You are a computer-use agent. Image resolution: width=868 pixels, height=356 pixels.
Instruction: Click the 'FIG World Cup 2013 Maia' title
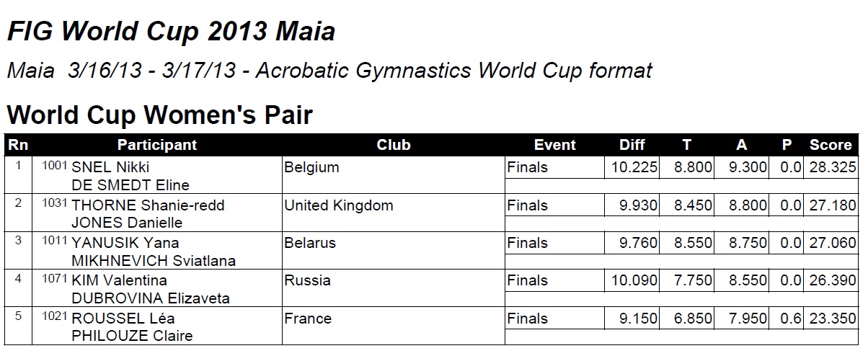point(170,32)
